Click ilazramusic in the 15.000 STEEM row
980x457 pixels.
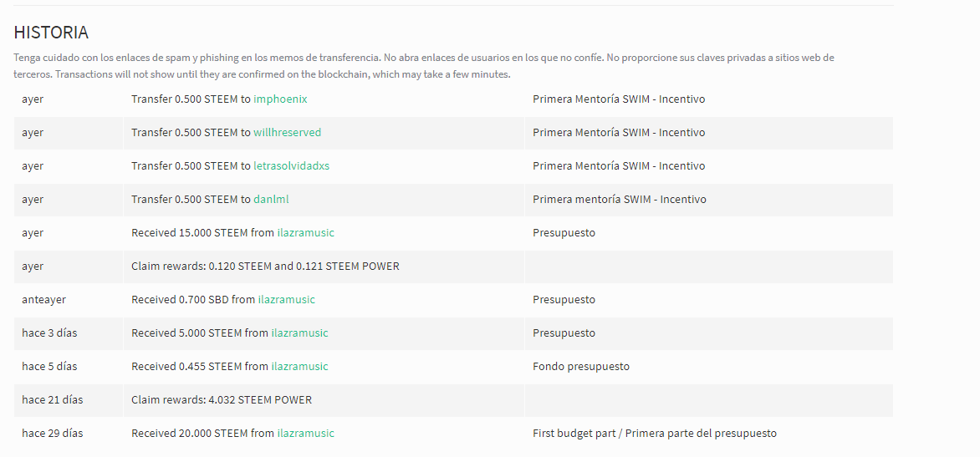coord(306,233)
